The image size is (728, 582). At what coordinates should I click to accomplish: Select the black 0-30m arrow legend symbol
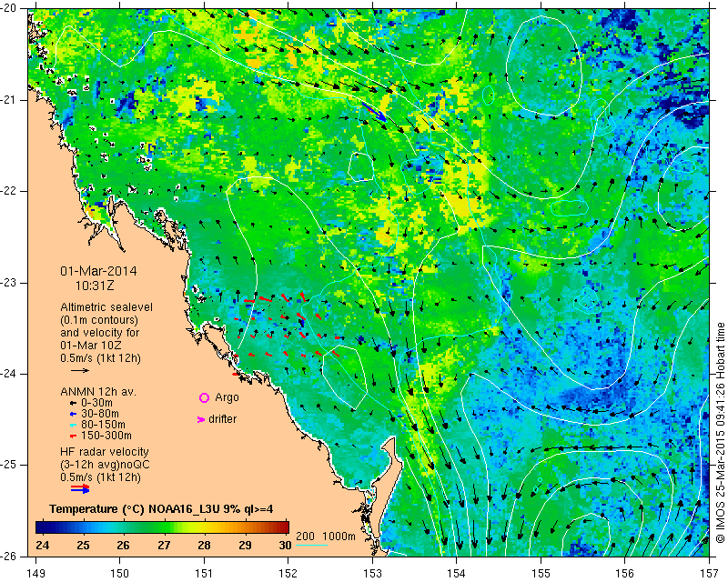[73, 404]
